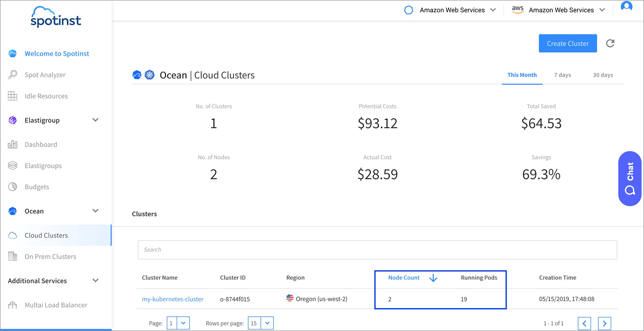Screen dimensions: 644x331
Task: Sort by Cluster Name column
Action: point(160,278)
